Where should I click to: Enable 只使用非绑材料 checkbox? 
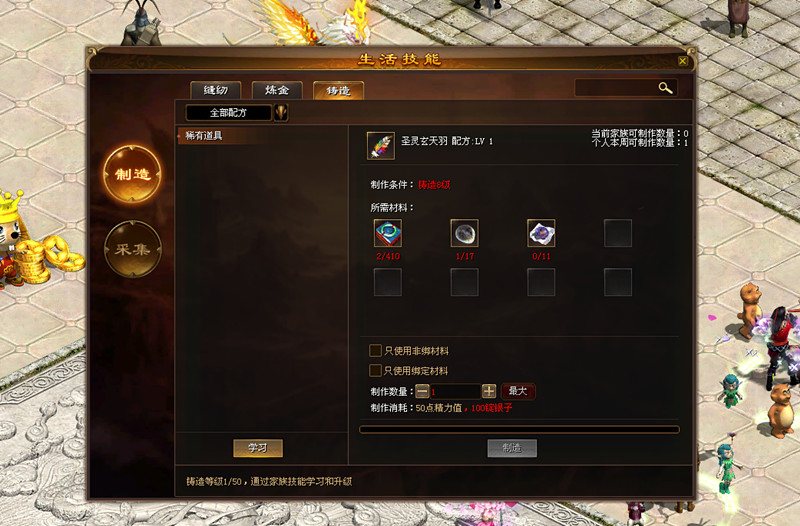pyautogui.click(x=375, y=350)
